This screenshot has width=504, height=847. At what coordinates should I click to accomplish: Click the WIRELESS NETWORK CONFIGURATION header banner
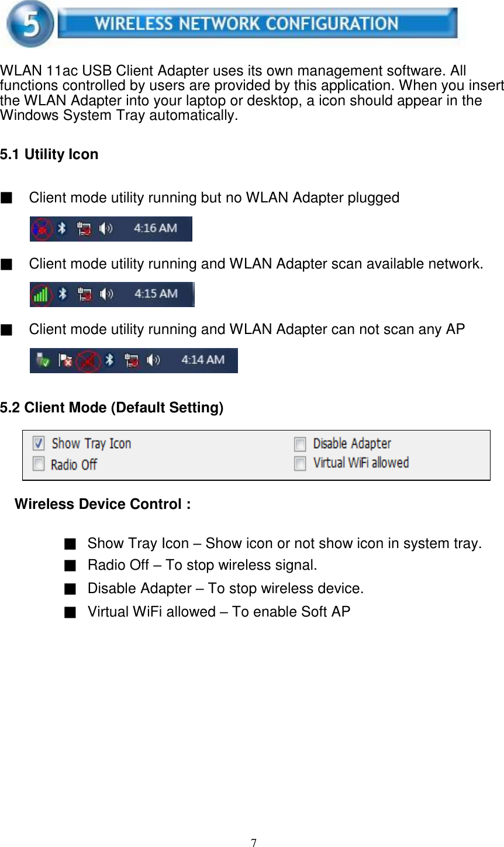257,23
